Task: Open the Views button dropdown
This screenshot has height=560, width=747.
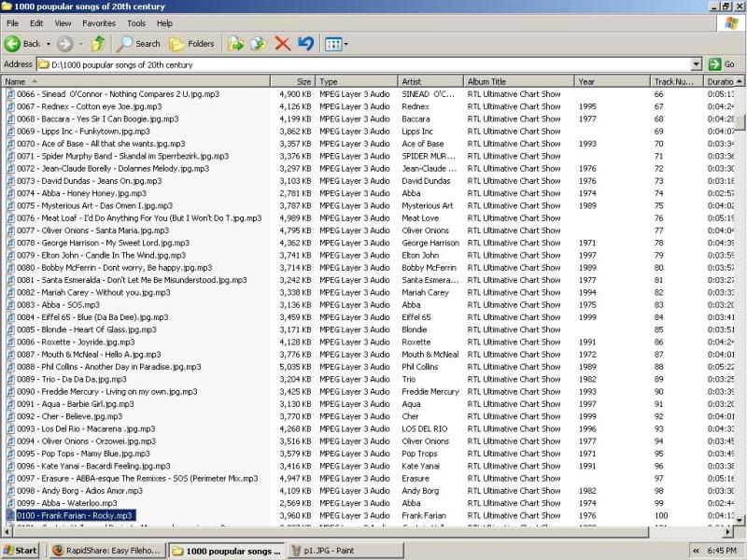Action: [x=335, y=44]
